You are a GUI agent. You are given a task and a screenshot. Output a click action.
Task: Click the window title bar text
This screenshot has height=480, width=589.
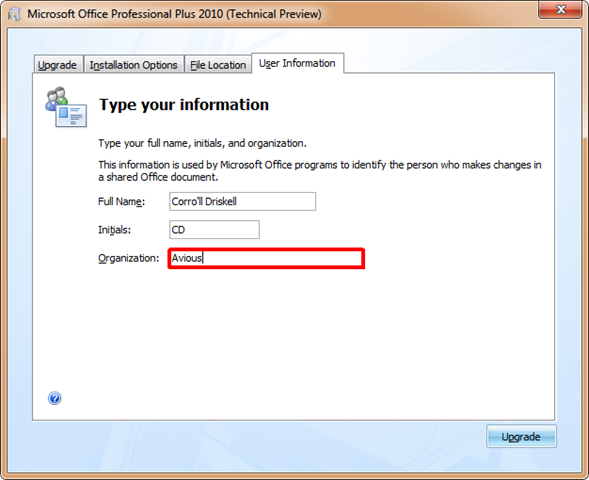tap(174, 14)
